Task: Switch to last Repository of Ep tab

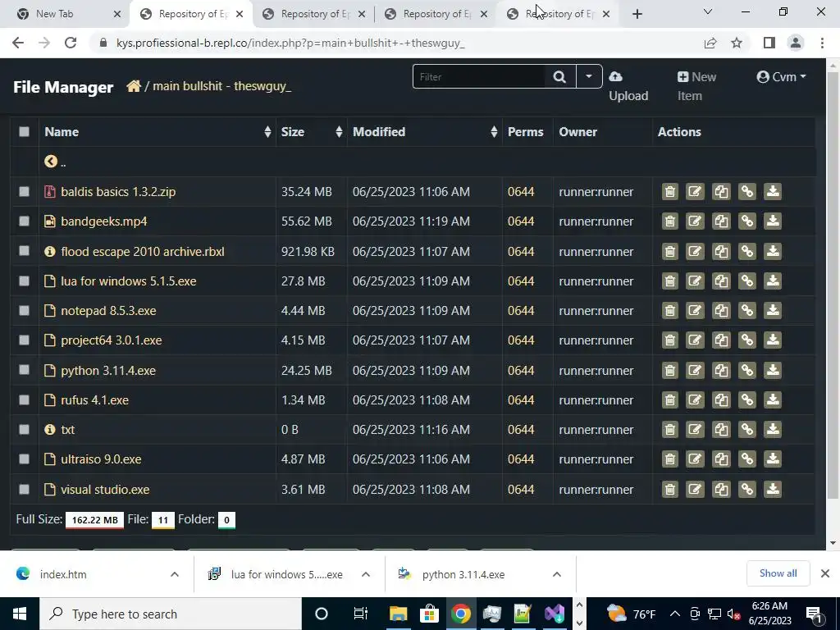Action: tap(558, 14)
